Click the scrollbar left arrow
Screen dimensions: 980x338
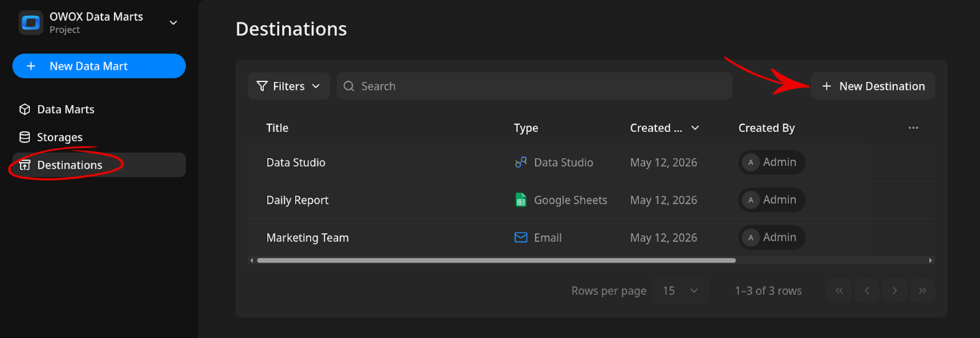[251, 260]
